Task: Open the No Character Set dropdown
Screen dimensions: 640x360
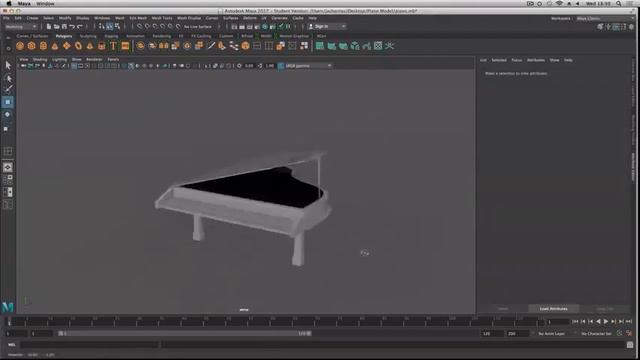Action: click(596, 333)
